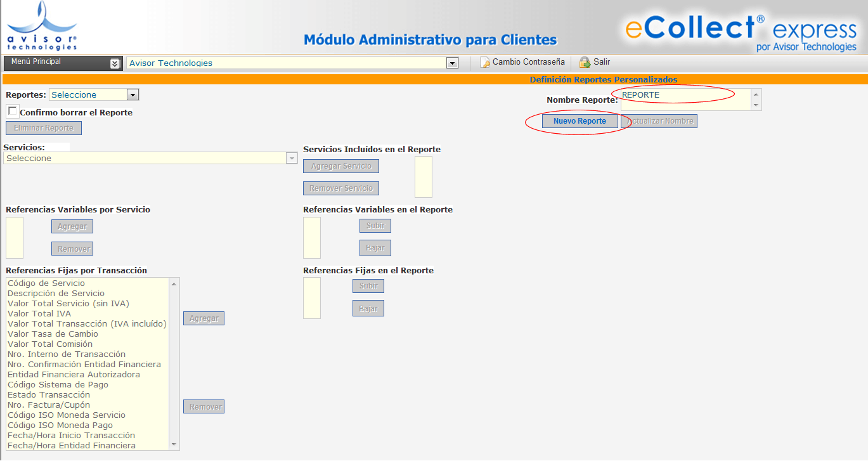Select Valor Total Comisión item

pos(87,344)
